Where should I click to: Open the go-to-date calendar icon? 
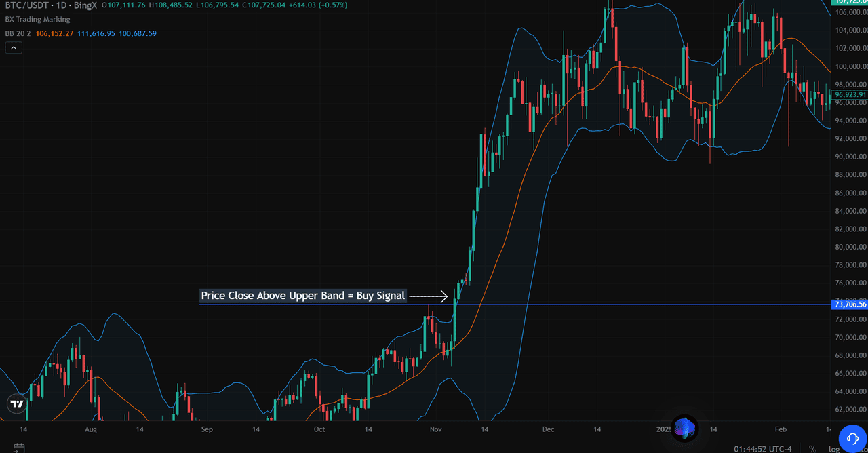[x=19, y=448]
